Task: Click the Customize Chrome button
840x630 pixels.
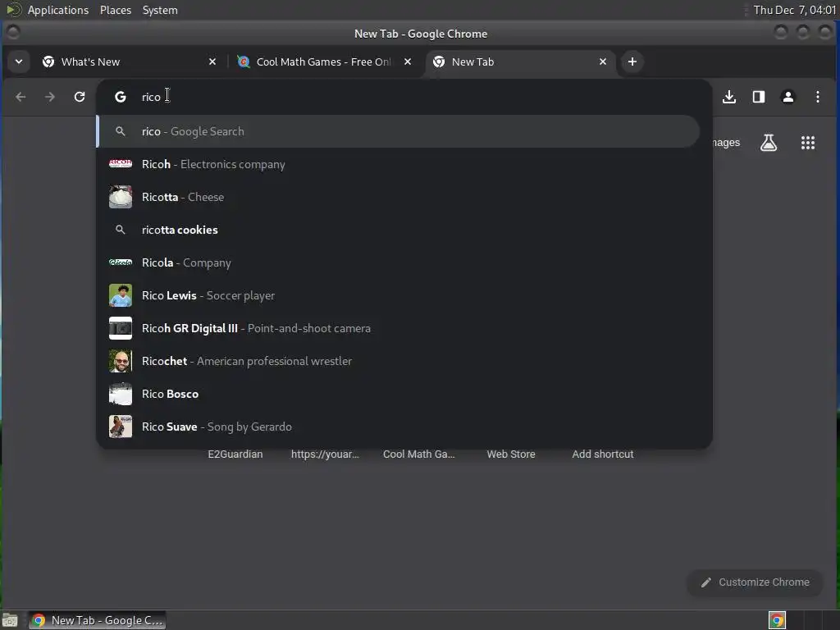Action: pyautogui.click(x=756, y=582)
